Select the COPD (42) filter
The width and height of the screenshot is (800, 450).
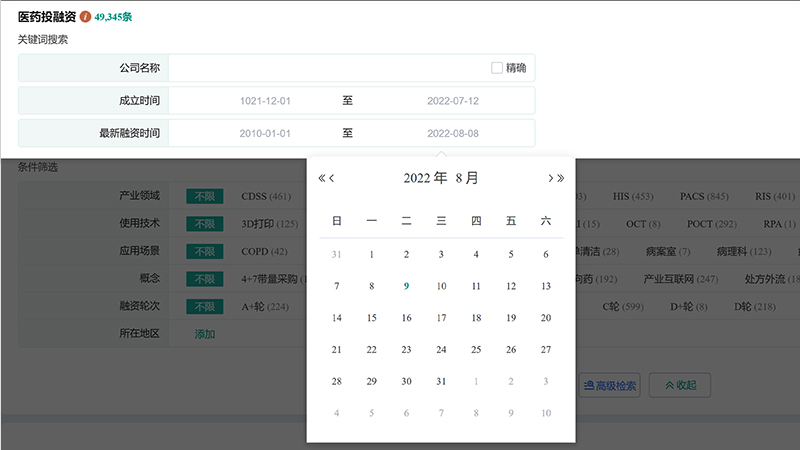[264, 252]
